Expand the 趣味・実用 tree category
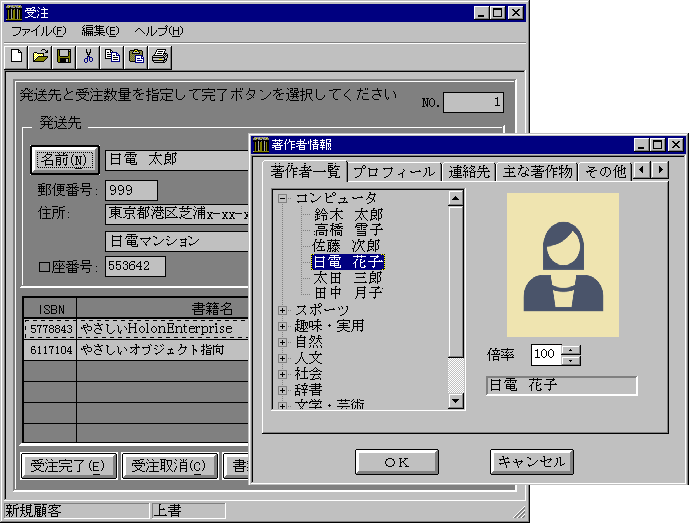 pyautogui.click(x=282, y=326)
